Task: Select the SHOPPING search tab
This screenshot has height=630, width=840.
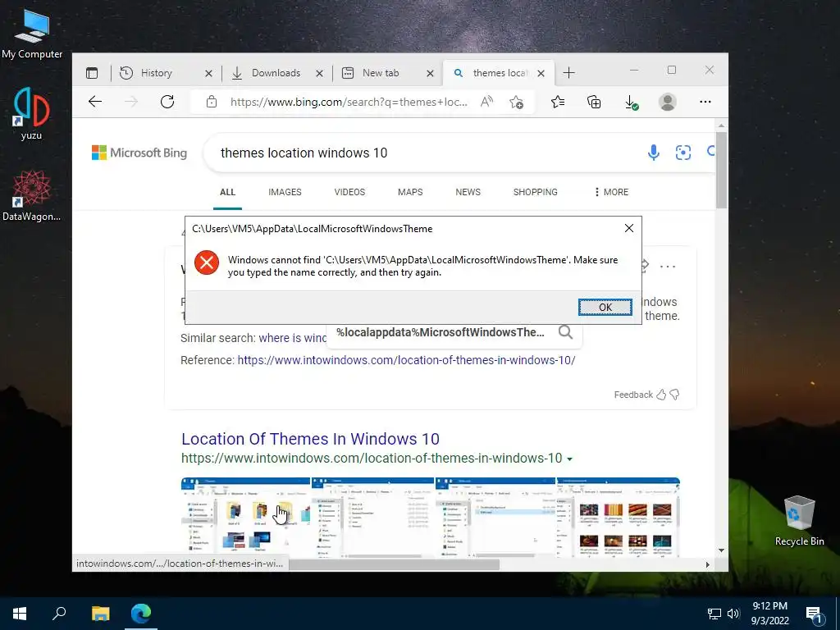Action: (x=535, y=192)
